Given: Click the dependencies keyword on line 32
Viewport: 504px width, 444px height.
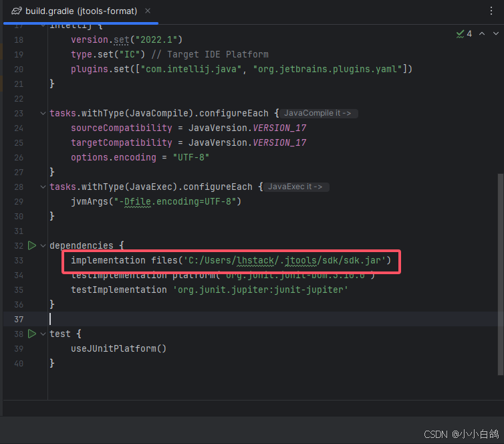Looking at the screenshot, I should (82, 245).
